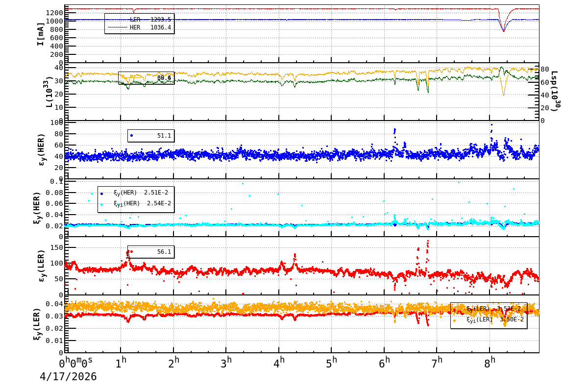Click the 80 tick on Lsp right axis
588x391 pixels.
click(x=544, y=69)
